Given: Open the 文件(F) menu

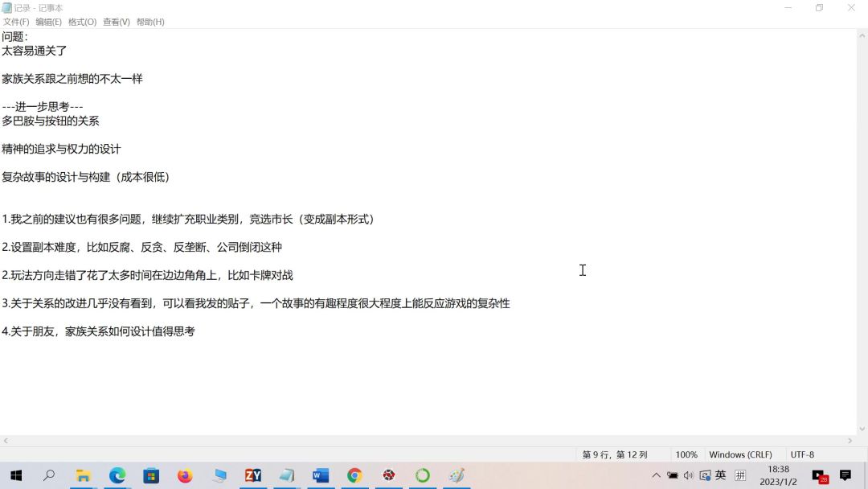Looking at the screenshot, I should [x=16, y=22].
